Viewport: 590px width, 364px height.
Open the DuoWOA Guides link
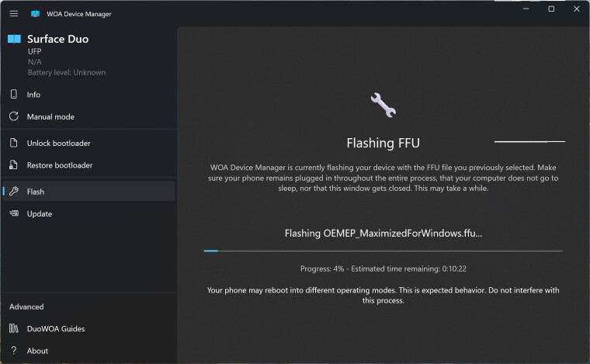point(56,329)
